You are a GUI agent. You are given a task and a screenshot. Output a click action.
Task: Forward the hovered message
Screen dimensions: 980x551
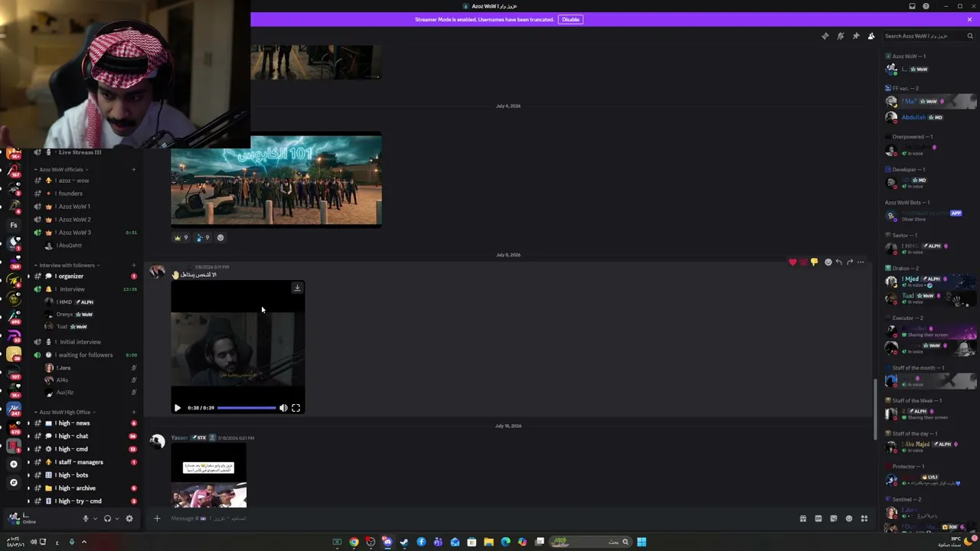pos(850,262)
